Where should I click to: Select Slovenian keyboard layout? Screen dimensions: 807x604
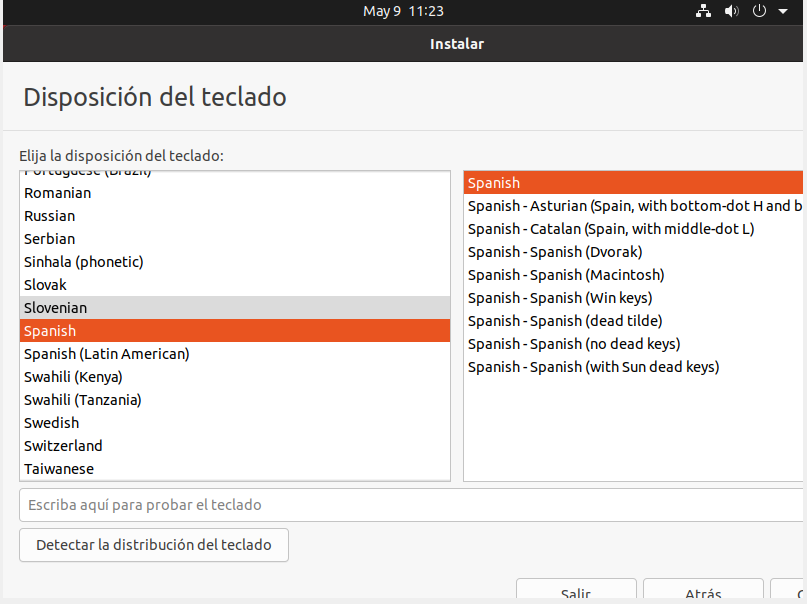[x=55, y=308]
